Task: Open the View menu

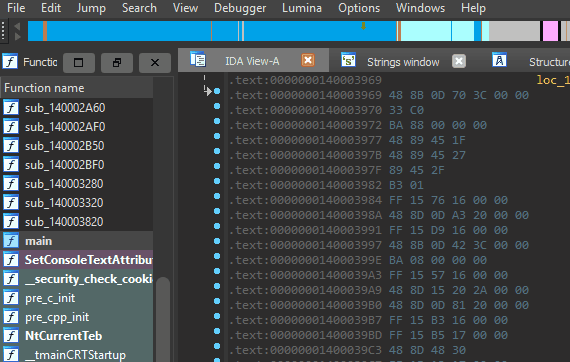Action: click(x=185, y=8)
